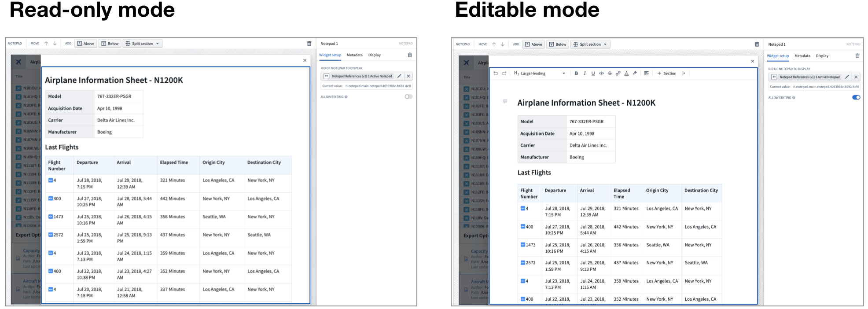Screen dimensions: 868x309
Task: Close the notepad overlay in Editable mode
Action: [753, 61]
